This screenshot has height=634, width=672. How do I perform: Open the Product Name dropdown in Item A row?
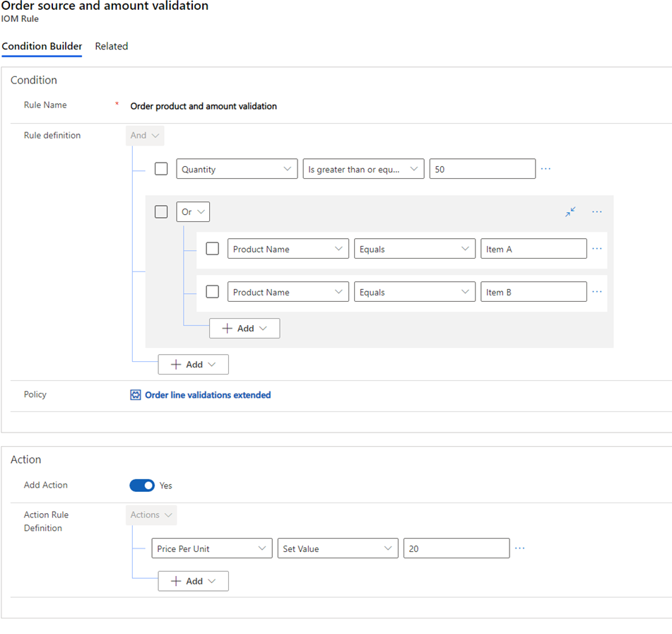coord(288,249)
